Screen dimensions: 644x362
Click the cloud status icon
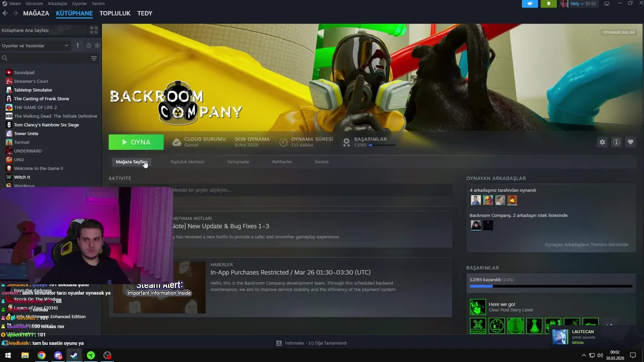(x=177, y=142)
